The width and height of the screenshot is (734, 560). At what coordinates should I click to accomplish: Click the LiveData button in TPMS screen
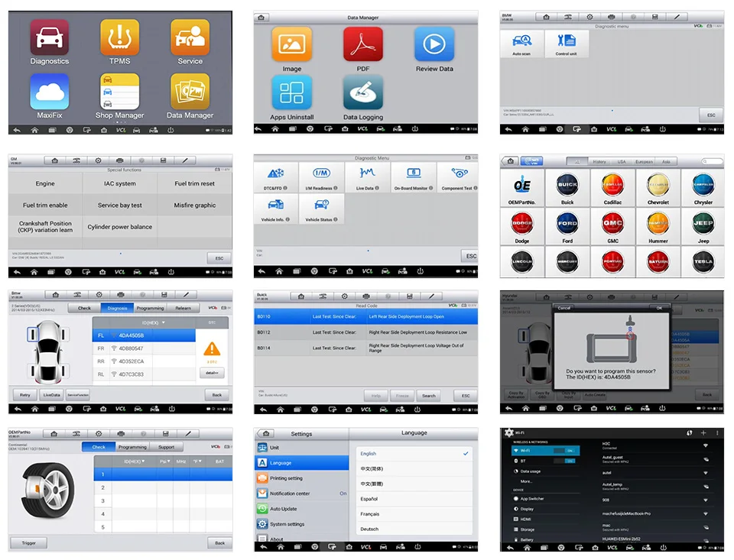[x=51, y=395]
